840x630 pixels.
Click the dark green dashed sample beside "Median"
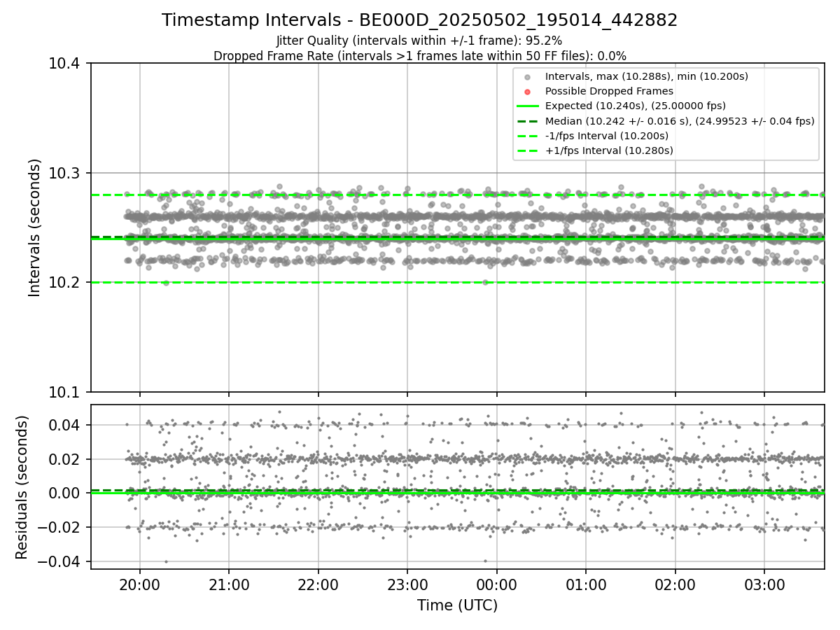(528, 121)
